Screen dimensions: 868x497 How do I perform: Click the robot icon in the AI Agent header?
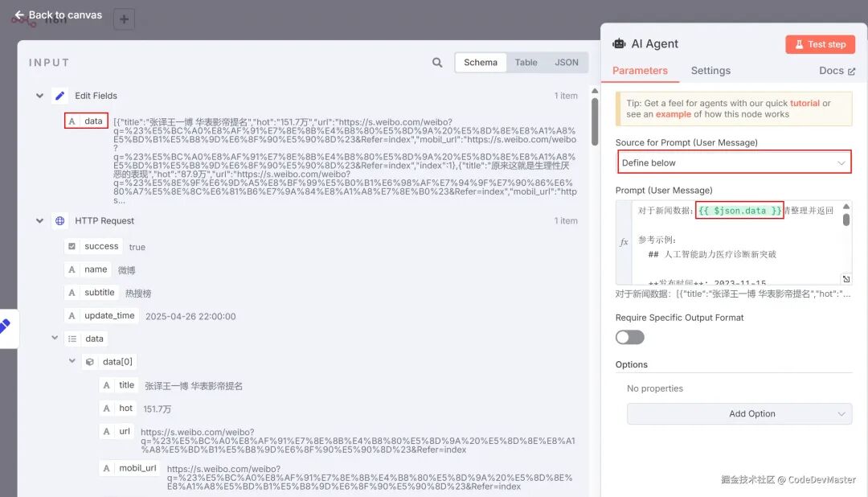[619, 44]
